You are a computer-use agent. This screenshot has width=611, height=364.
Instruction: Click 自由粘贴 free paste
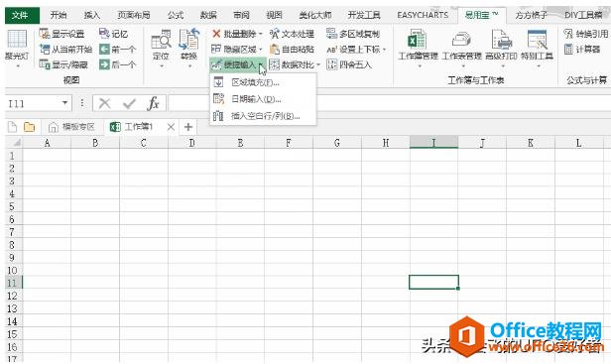[x=292, y=50]
